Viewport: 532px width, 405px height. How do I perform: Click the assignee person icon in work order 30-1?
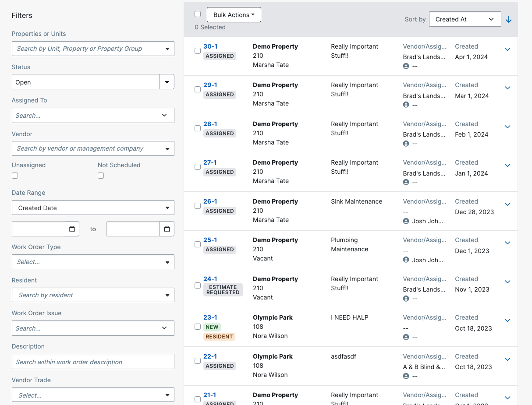pyautogui.click(x=406, y=66)
